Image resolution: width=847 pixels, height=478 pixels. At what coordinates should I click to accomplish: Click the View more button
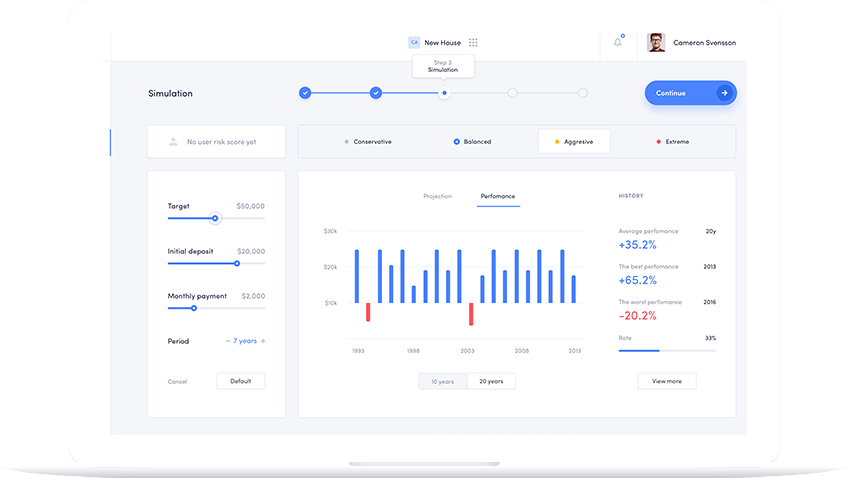coord(667,381)
